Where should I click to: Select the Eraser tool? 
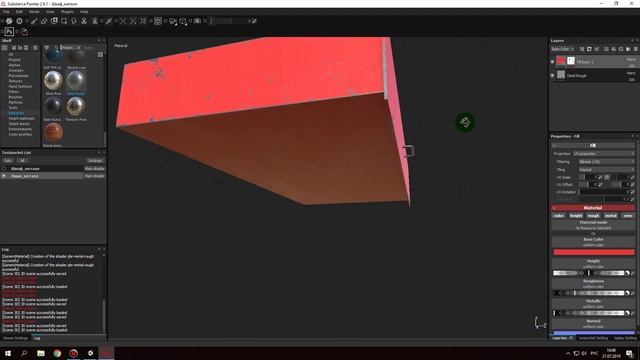click(44, 21)
